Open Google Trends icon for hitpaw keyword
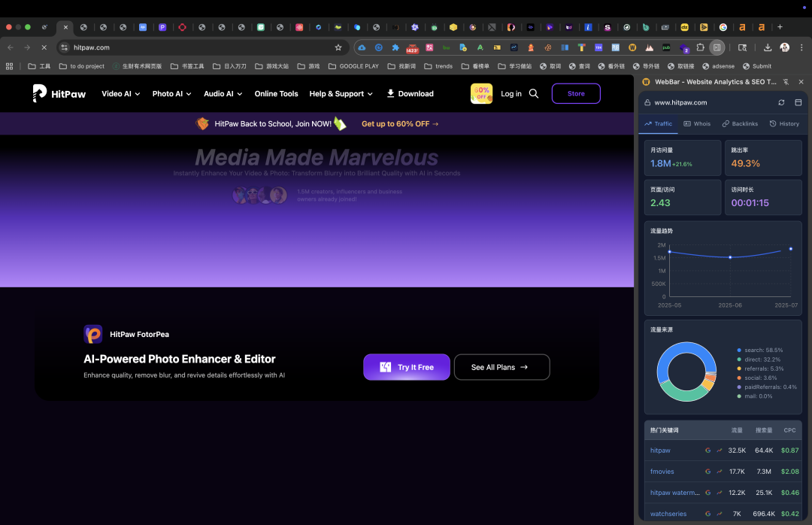 coord(720,451)
